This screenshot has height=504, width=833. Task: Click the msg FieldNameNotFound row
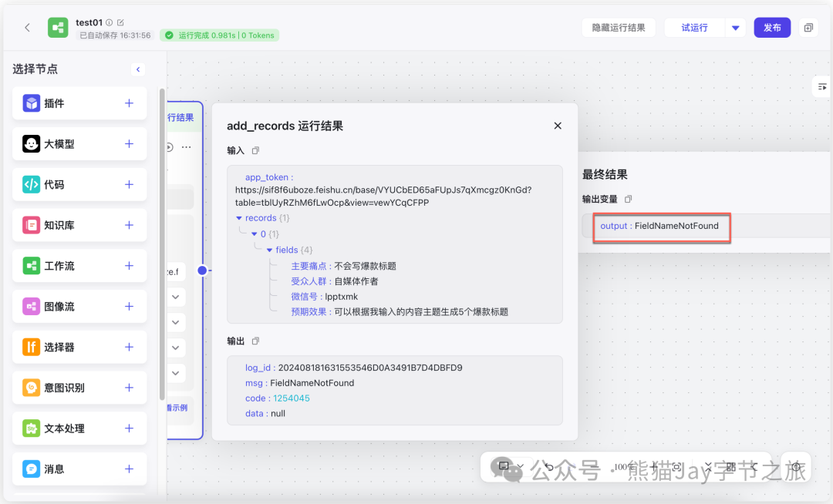pos(299,383)
